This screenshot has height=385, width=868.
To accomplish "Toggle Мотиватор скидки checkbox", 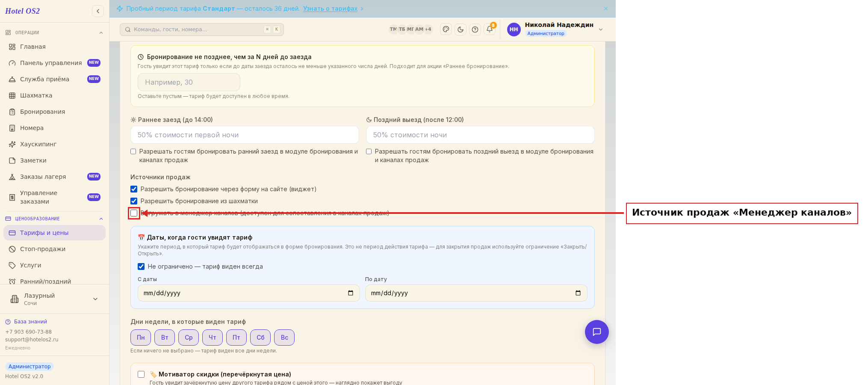I will (141, 374).
